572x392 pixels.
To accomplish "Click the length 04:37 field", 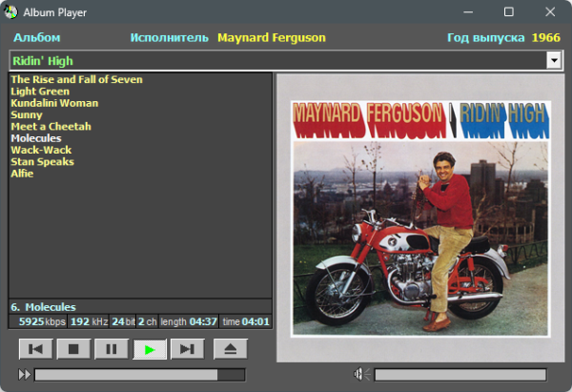I will click(x=189, y=321).
